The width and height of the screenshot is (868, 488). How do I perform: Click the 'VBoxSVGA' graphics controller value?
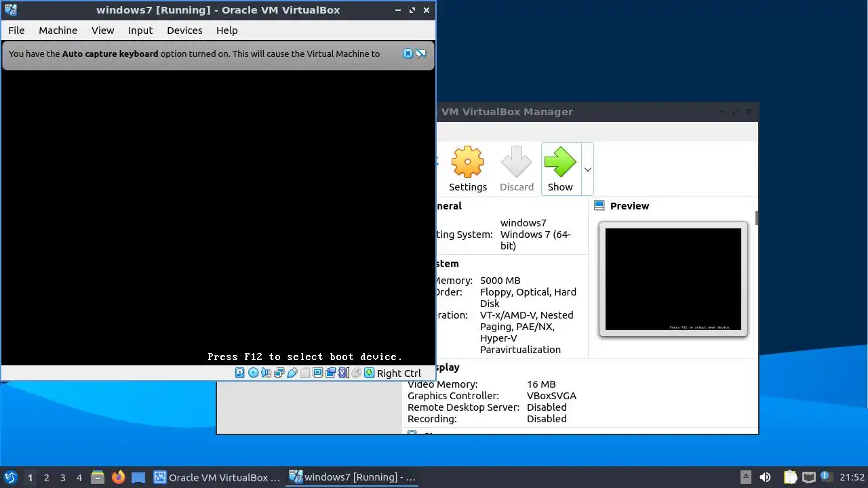551,396
